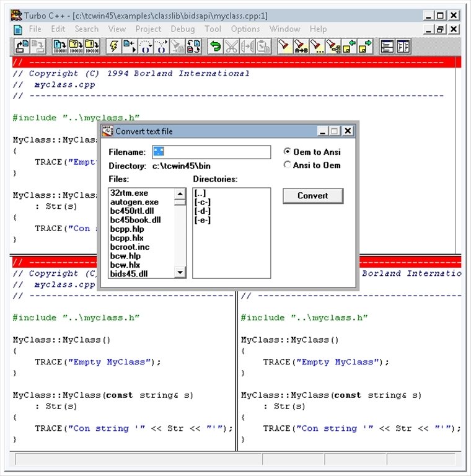Click the scissors cut icon
This screenshot has width=471, height=476.
[232, 46]
